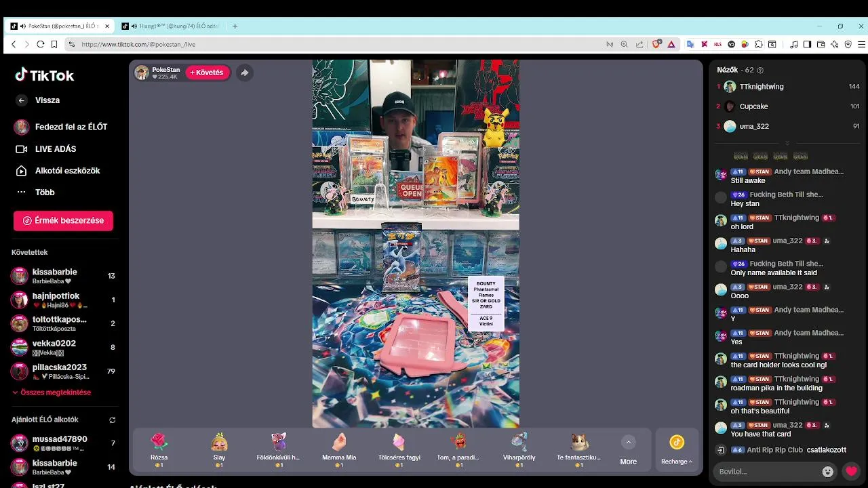The height and width of the screenshot is (488, 868).
Task: Send the Te fantasztiku... gift
Action: [578, 449]
